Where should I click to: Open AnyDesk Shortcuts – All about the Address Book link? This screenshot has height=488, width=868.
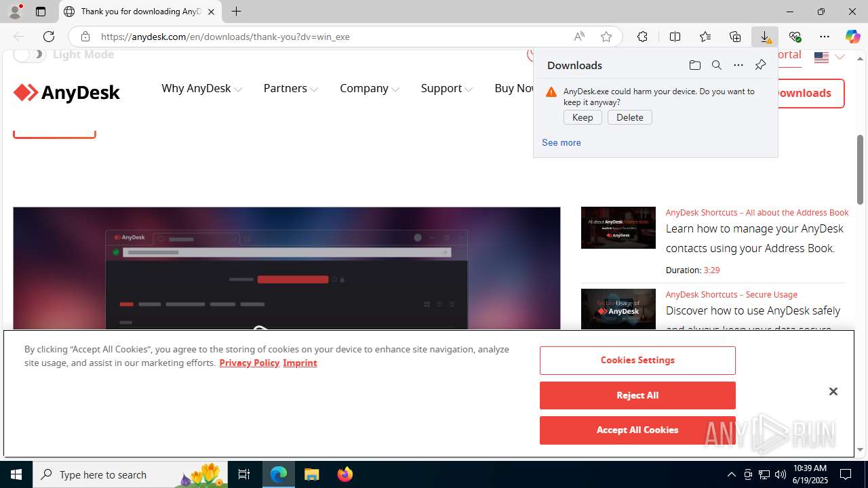[x=757, y=212]
